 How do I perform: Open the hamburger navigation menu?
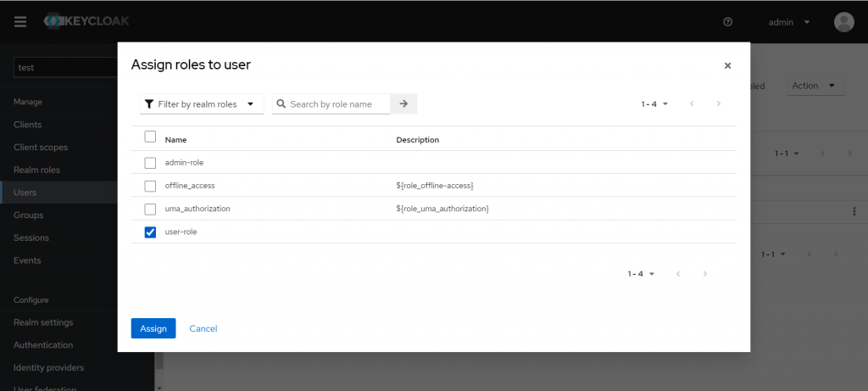click(x=20, y=21)
